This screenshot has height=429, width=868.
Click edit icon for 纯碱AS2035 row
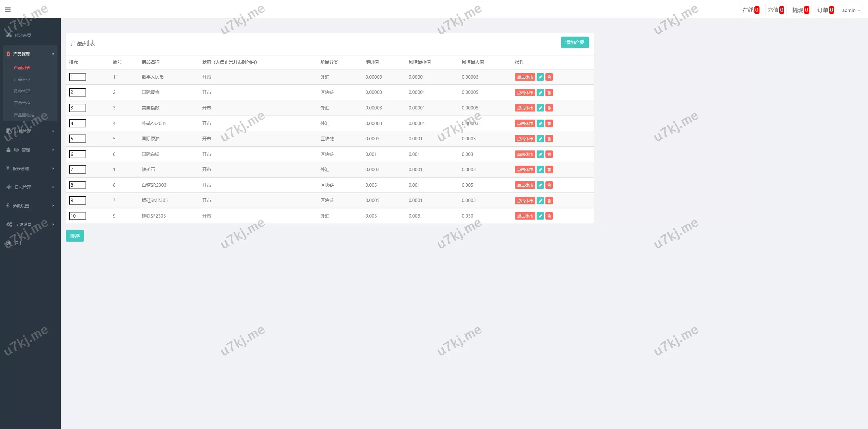540,124
